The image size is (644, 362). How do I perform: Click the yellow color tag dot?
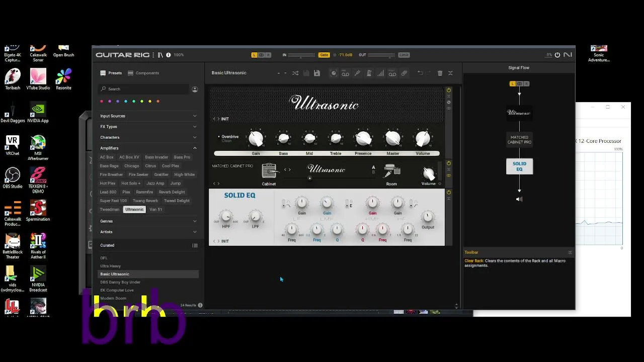(150, 102)
